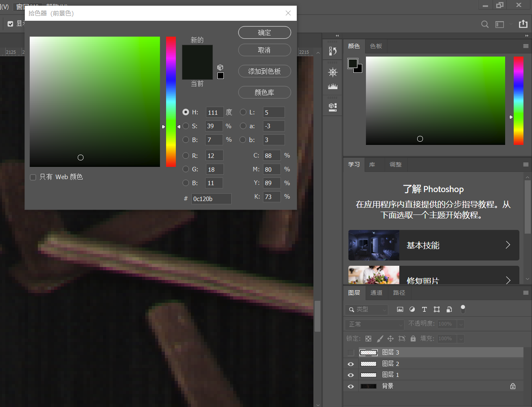
Task: Click the 添加到色板 button
Action: coord(265,71)
